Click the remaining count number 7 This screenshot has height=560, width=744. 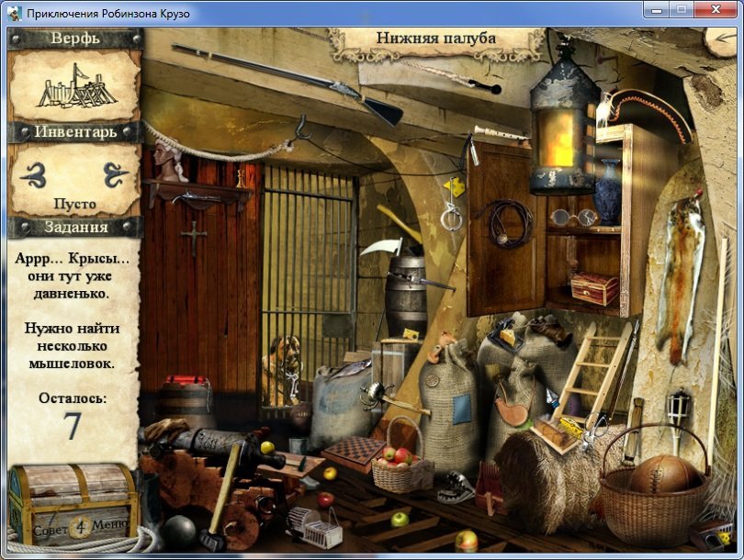(73, 425)
